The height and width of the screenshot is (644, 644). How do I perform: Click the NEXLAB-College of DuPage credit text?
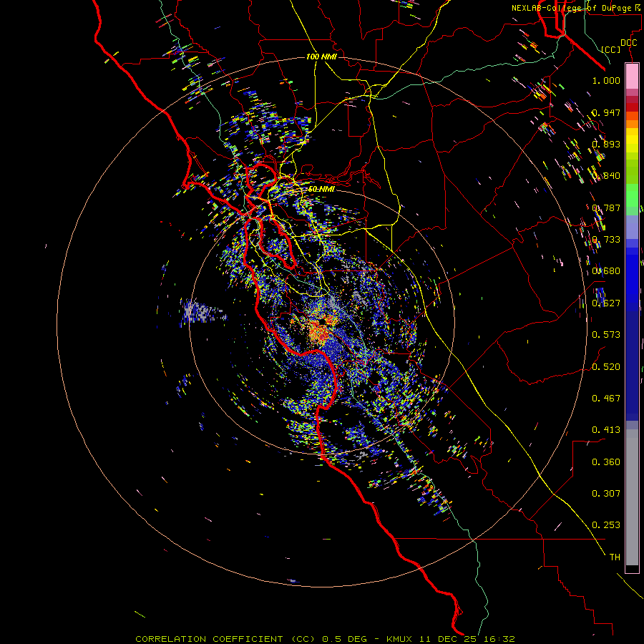[x=577, y=8]
